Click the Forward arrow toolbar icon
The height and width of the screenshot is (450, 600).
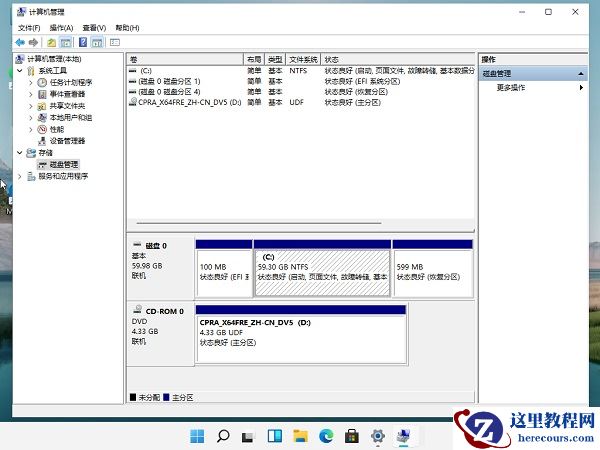click(33, 42)
